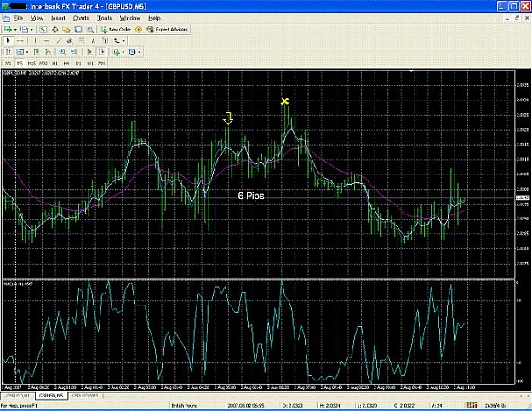Select the yellow down arrow chart marker
Image resolution: width=532 pixels, height=411 pixels.
click(x=228, y=118)
